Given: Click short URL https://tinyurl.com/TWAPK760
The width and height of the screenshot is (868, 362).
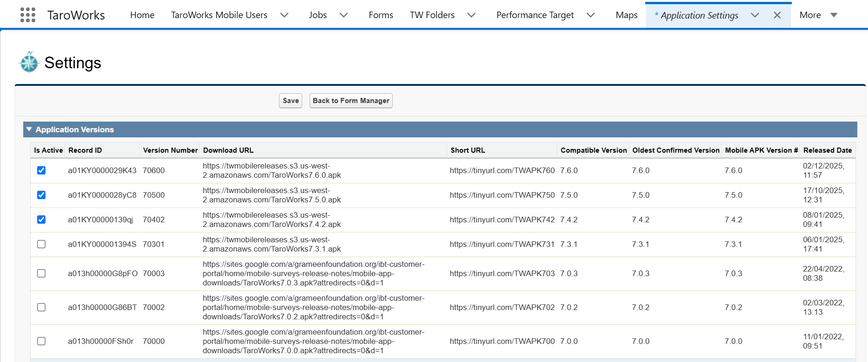Looking at the screenshot, I should click(502, 170).
